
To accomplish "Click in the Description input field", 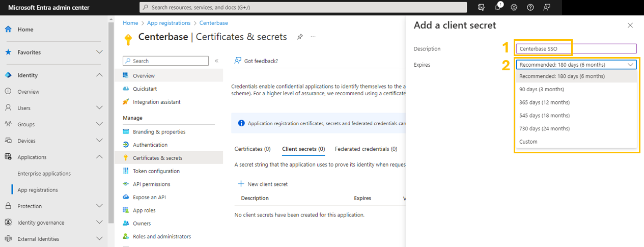I will [576, 48].
